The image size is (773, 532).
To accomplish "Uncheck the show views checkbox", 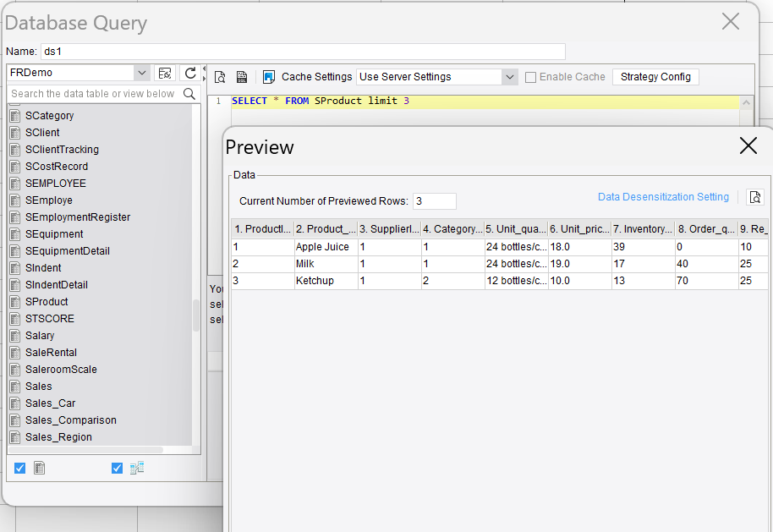I will 118,468.
